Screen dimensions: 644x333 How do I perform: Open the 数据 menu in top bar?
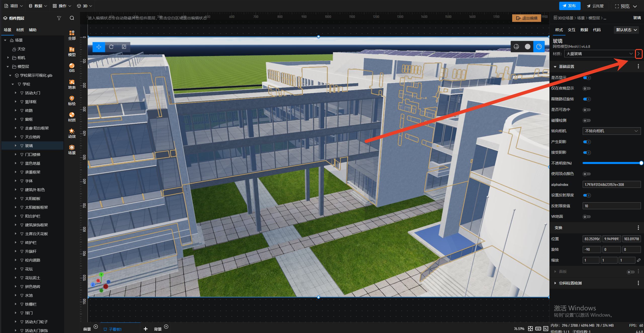coord(38,6)
